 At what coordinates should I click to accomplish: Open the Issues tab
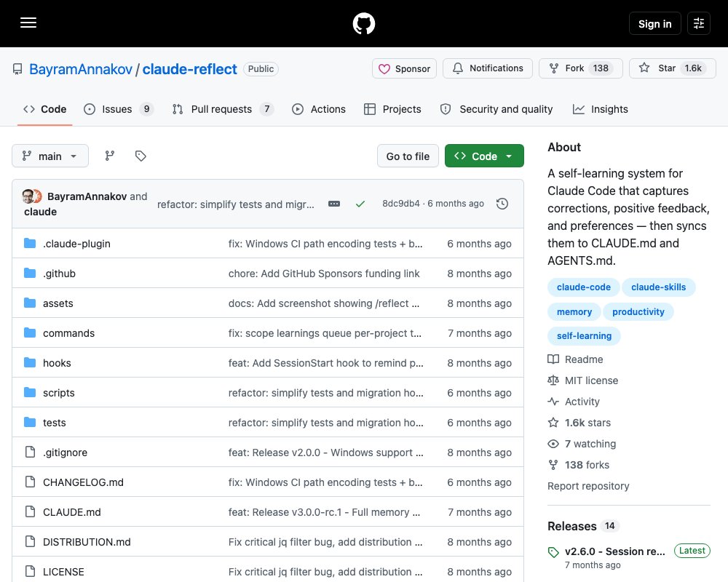pos(119,109)
